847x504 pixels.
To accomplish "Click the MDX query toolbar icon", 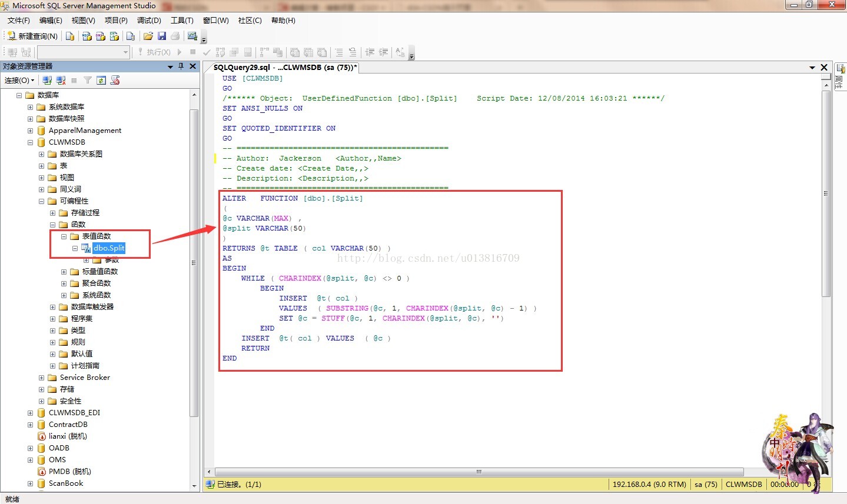I will point(87,36).
